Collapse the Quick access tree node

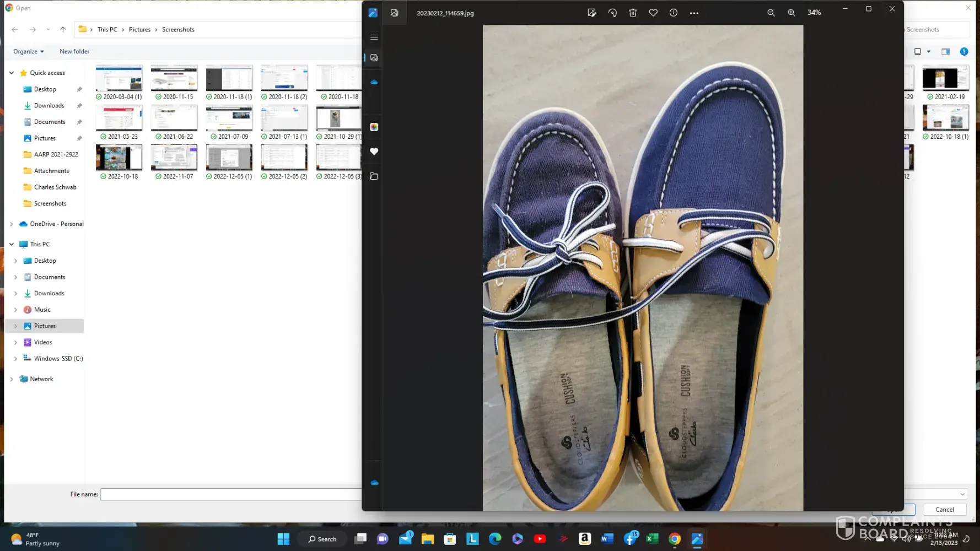(12, 73)
